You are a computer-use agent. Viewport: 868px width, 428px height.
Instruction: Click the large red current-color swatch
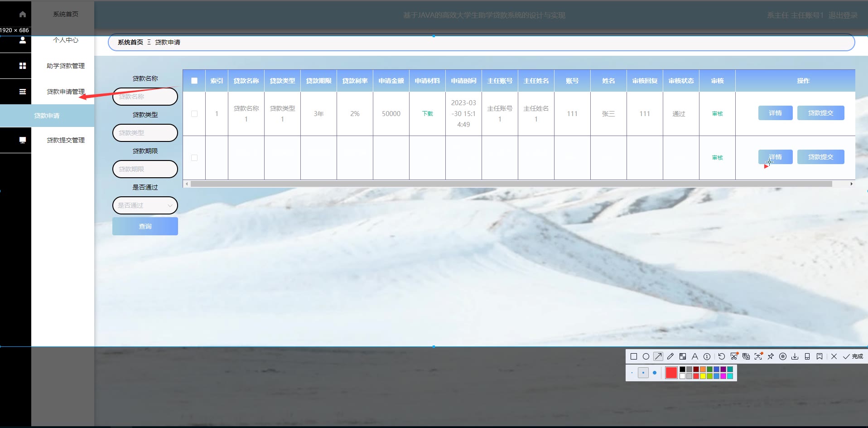pos(671,373)
